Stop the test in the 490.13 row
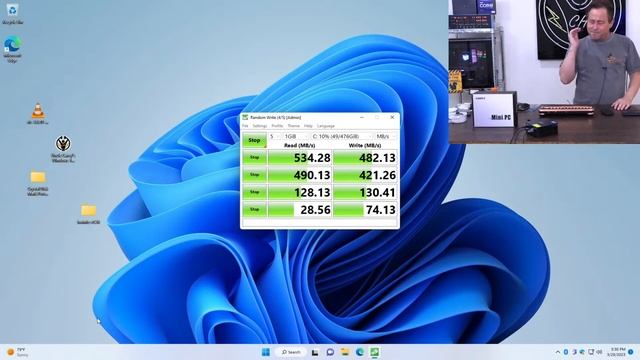 tap(254, 175)
